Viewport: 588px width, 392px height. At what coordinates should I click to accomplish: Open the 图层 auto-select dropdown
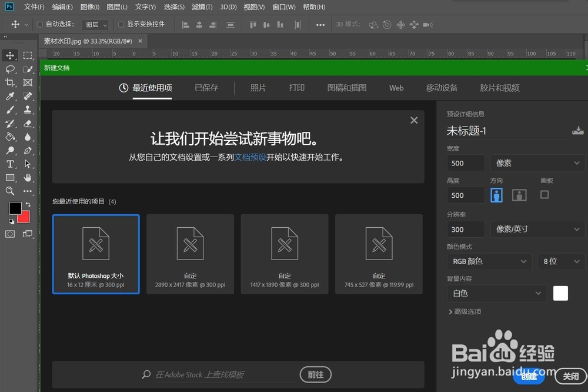click(95, 25)
